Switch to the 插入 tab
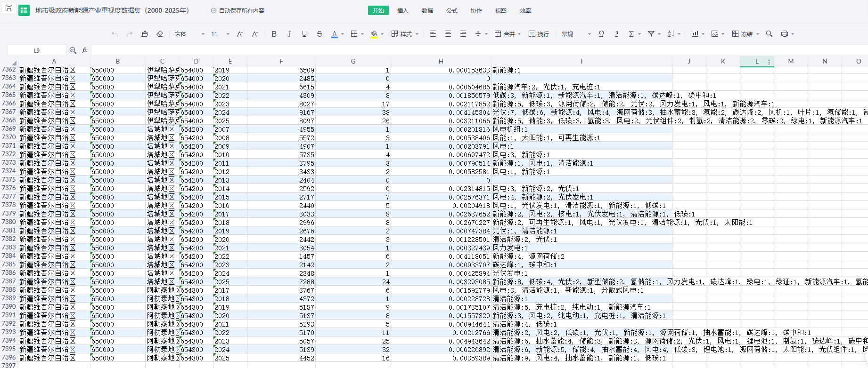The image size is (868, 368). 402,10
